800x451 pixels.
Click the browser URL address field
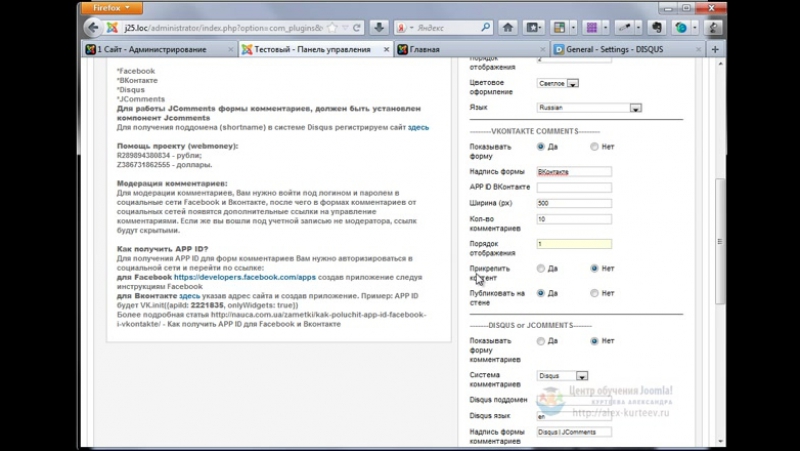(x=223, y=28)
